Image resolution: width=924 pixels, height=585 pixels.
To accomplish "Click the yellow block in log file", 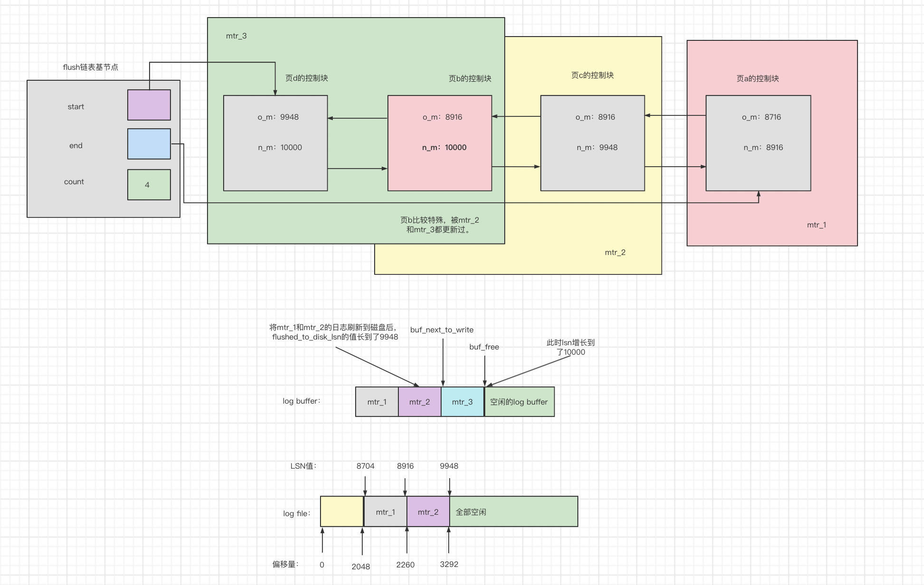I will (341, 511).
